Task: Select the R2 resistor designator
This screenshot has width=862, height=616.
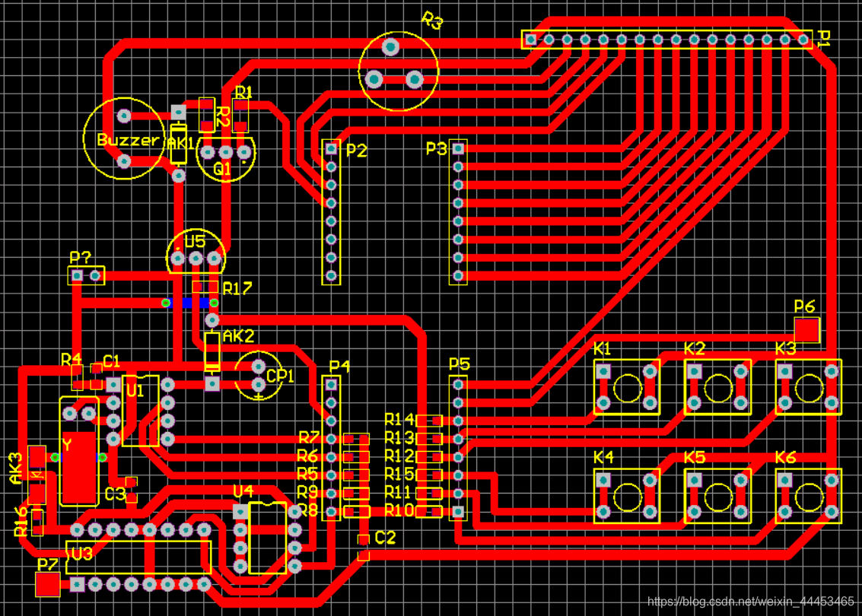Action: tap(222, 117)
